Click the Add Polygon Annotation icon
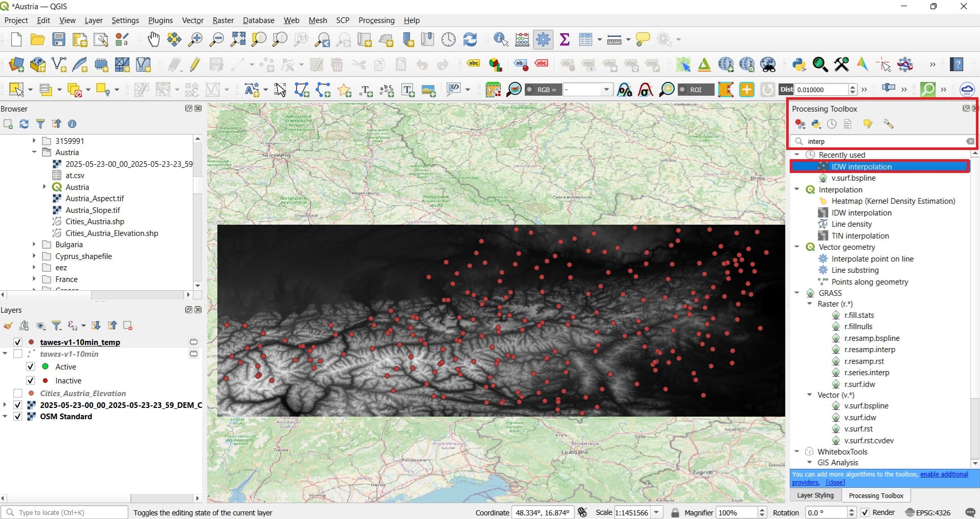The height and width of the screenshot is (519, 980). pyautogui.click(x=302, y=90)
